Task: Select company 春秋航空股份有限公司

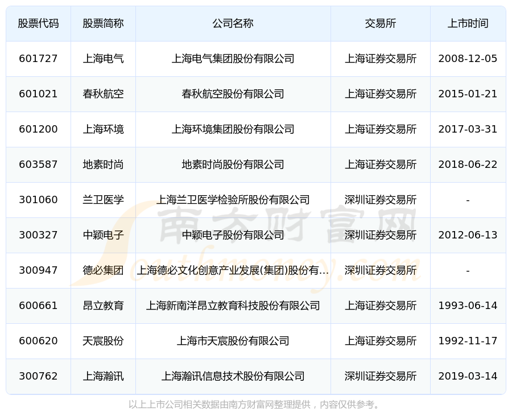Action: click(x=233, y=94)
